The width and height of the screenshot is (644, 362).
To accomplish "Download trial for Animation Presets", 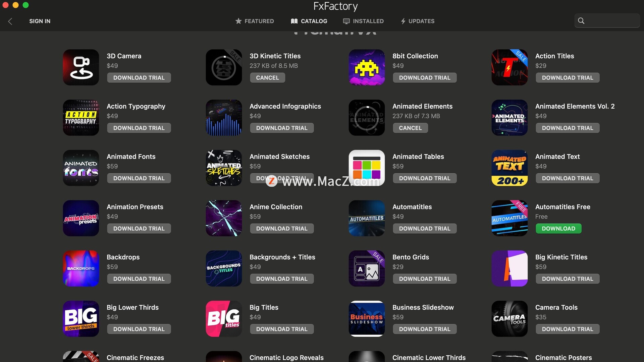I will pos(139,229).
